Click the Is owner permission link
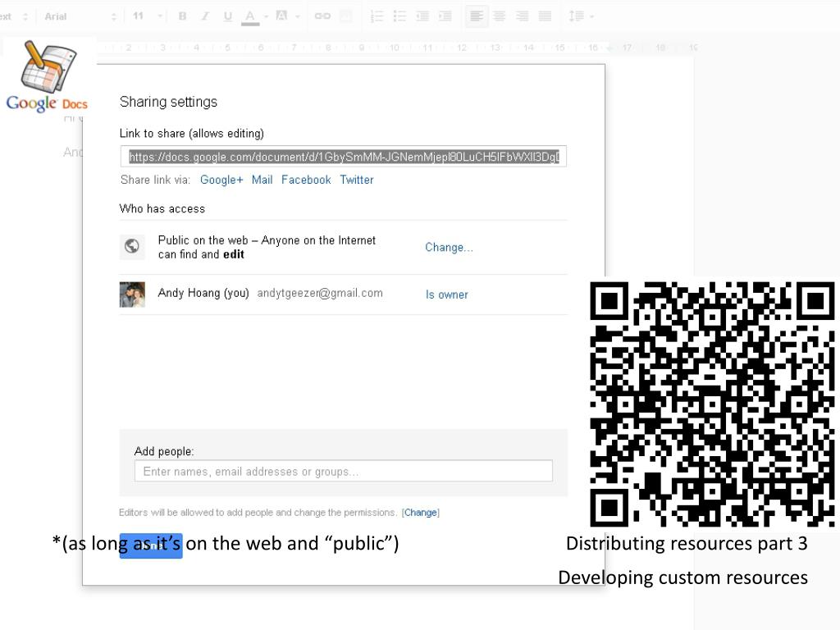This screenshot has height=630, width=840. (447, 294)
